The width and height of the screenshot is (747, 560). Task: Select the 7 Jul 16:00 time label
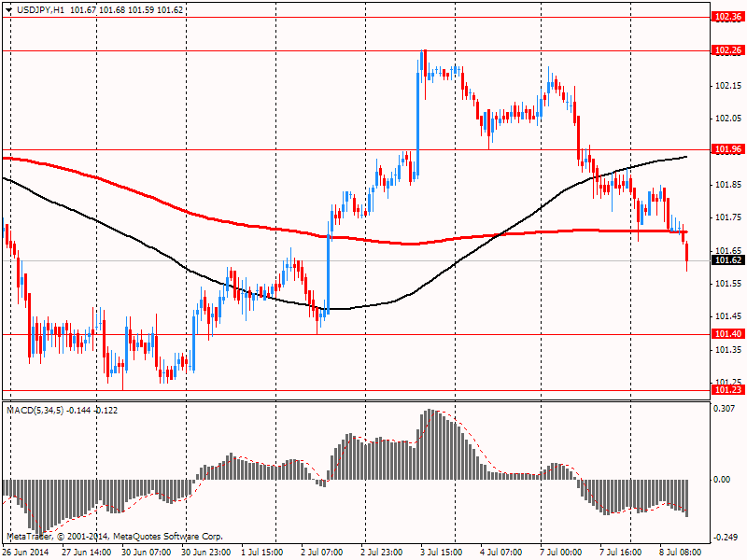coord(620,552)
